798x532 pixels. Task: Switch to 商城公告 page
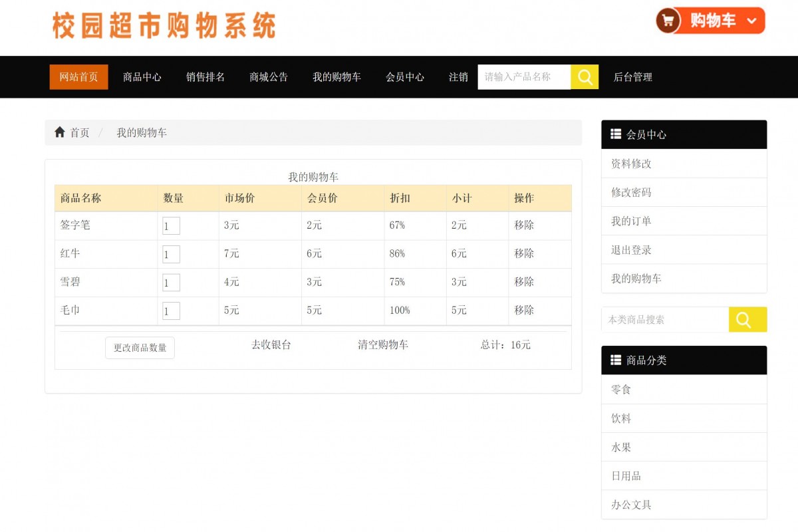[x=267, y=77]
